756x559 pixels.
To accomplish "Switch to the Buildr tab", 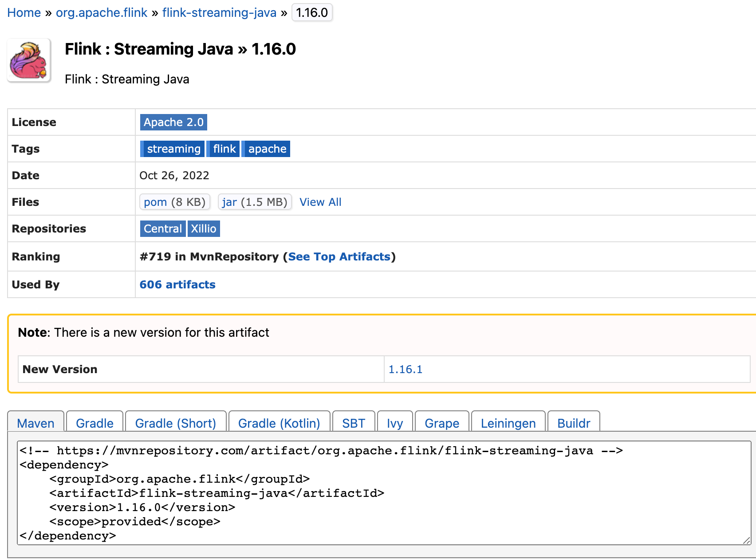I will tap(574, 421).
